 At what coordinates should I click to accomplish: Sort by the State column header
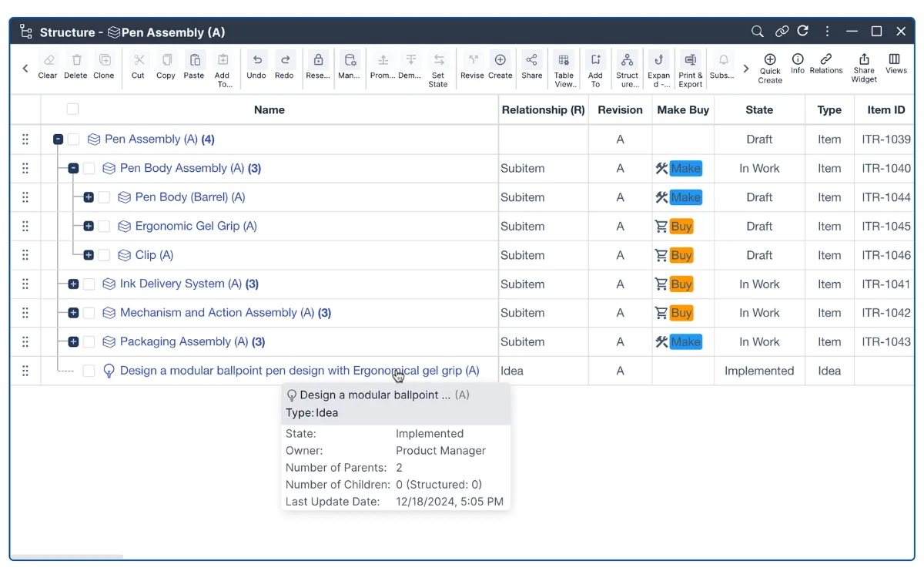coord(759,110)
